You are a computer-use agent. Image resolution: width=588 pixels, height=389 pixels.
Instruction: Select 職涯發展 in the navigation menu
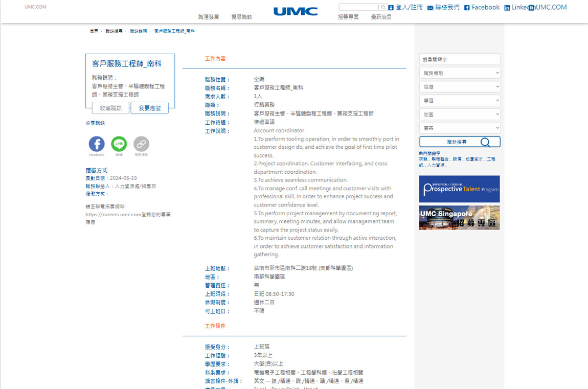click(209, 17)
